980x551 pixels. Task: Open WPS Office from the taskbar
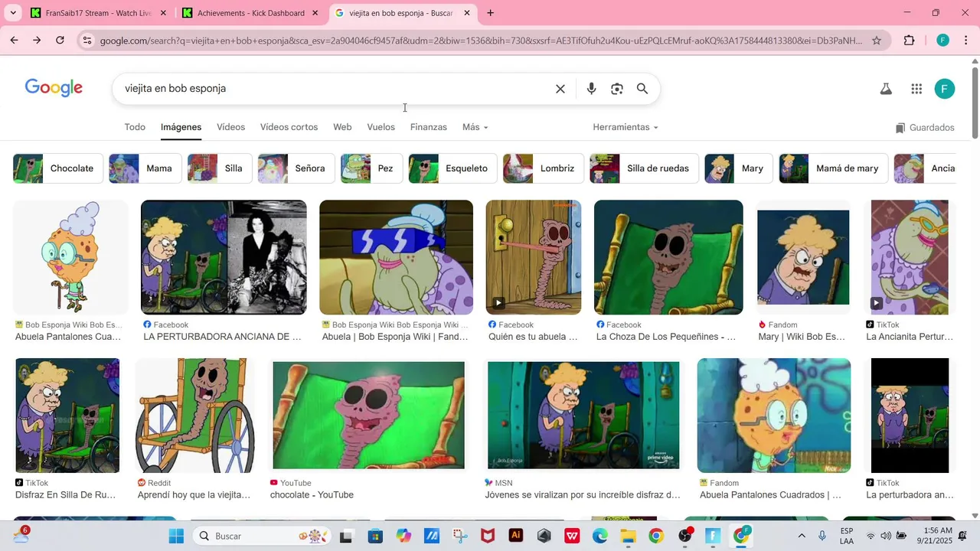(x=572, y=536)
